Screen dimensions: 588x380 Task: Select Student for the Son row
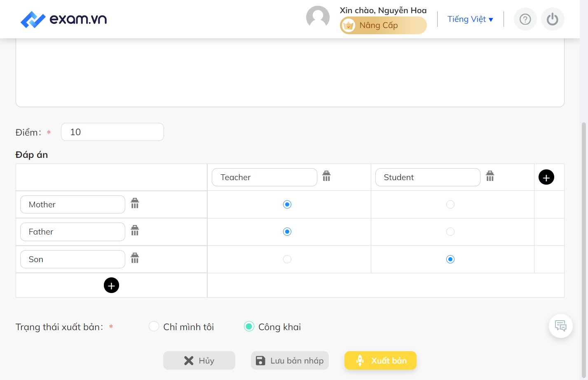[450, 259]
